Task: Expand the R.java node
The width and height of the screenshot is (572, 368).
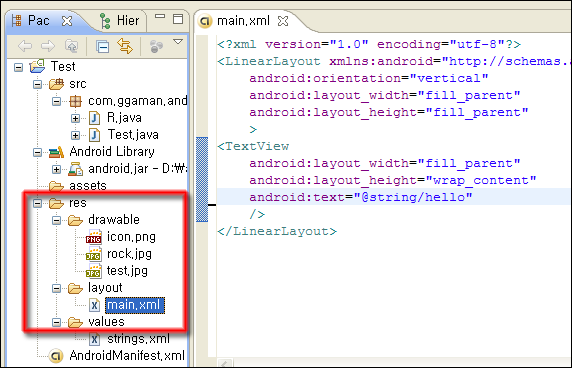Action: (76, 118)
